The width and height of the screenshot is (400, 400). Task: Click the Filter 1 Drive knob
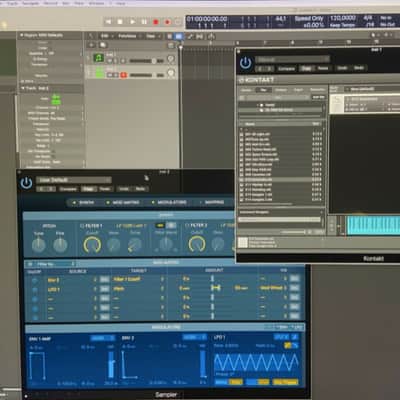click(x=135, y=245)
